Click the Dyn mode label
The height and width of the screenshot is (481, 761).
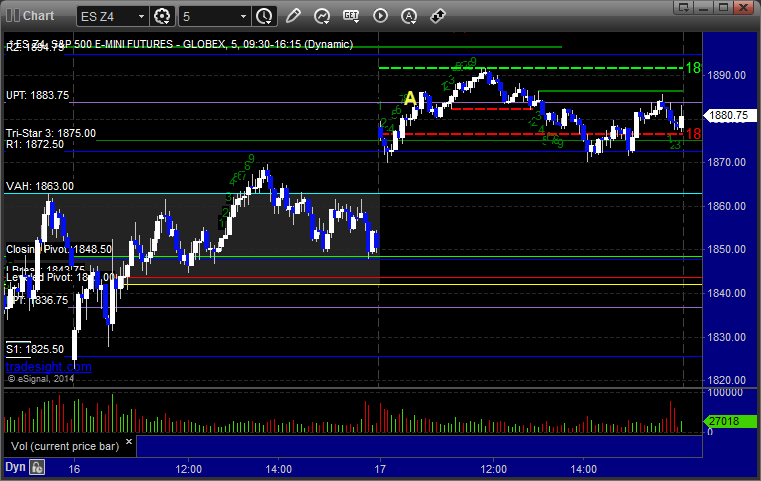[15, 467]
